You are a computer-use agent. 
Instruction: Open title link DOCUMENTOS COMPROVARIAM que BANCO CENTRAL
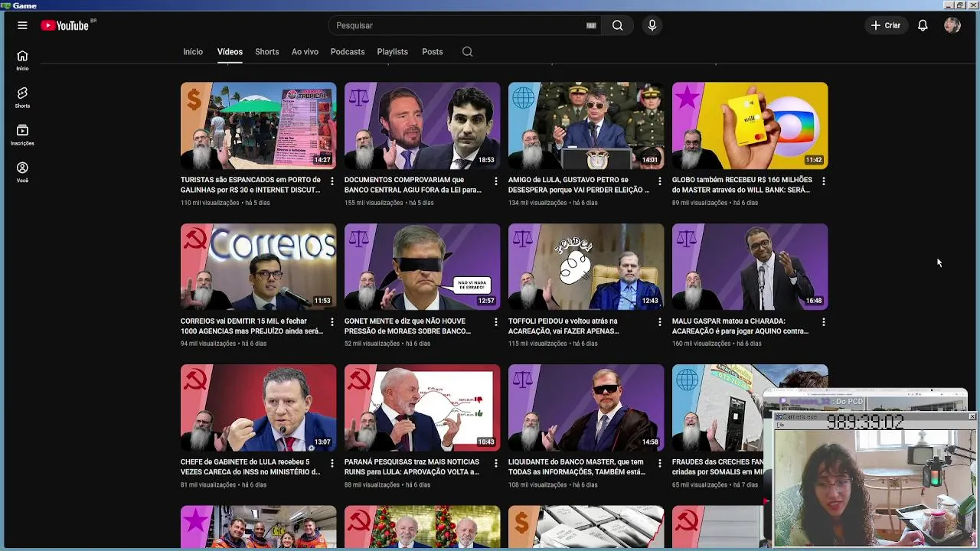pos(413,184)
